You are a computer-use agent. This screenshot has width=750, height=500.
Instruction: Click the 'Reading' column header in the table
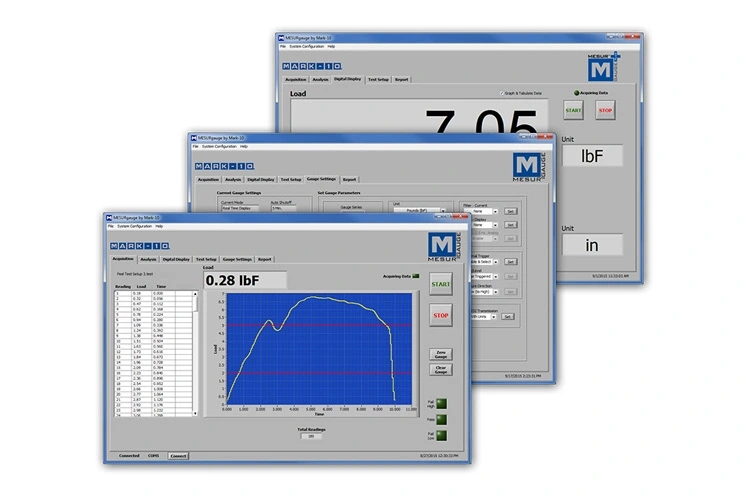[x=123, y=287]
